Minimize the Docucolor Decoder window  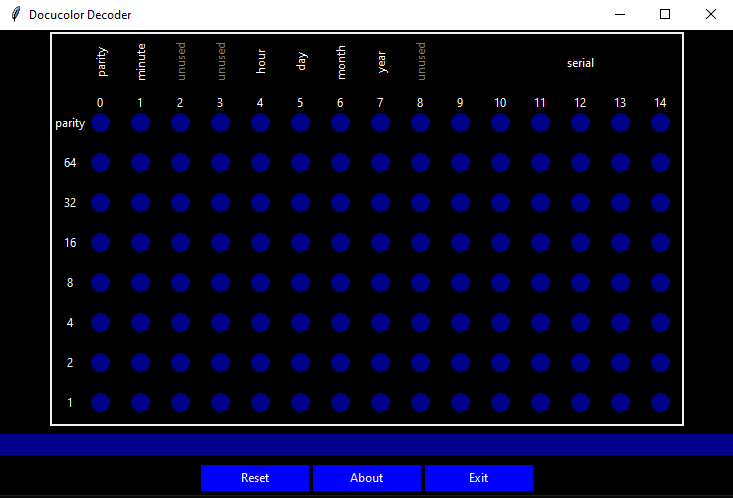[620, 14]
